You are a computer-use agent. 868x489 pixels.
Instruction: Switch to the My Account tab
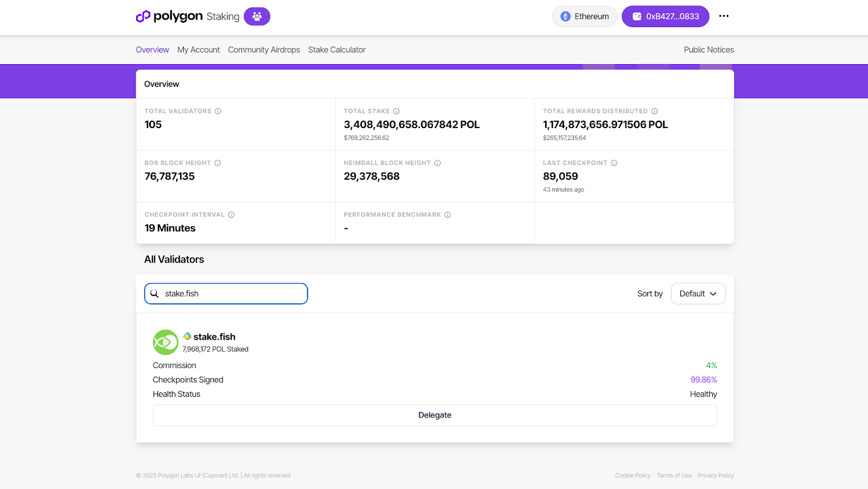199,50
